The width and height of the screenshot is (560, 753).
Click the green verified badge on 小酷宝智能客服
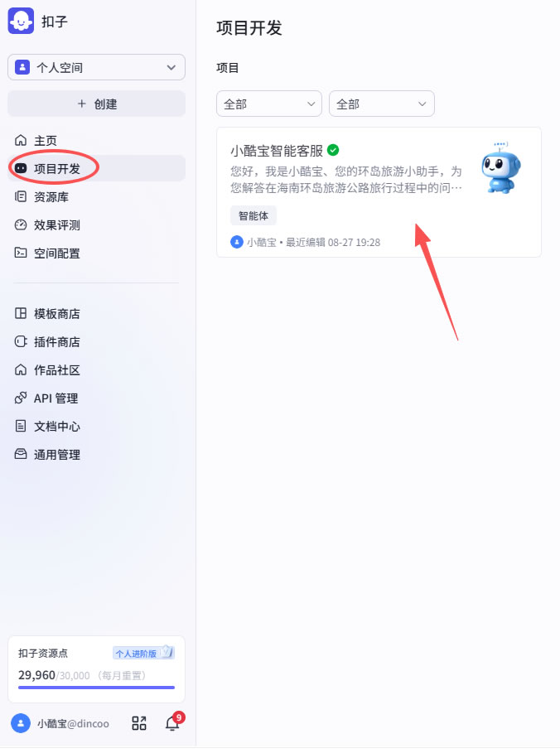click(x=333, y=150)
